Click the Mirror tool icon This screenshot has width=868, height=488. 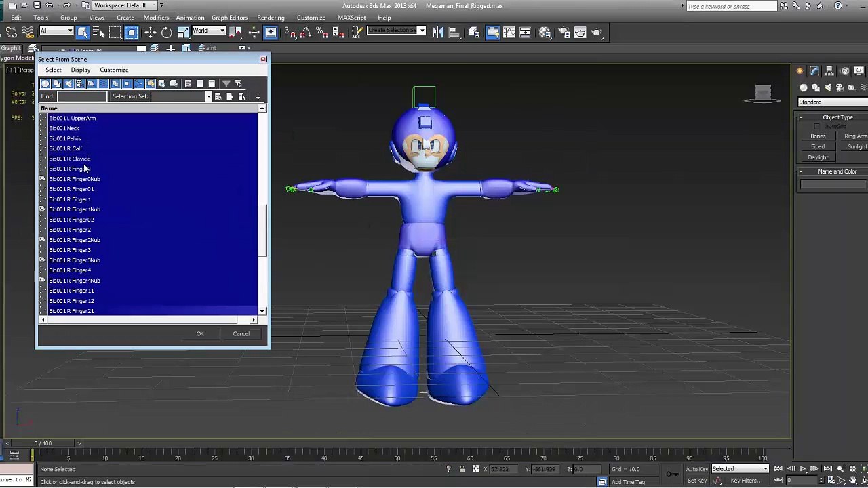[x=438, y=32]
